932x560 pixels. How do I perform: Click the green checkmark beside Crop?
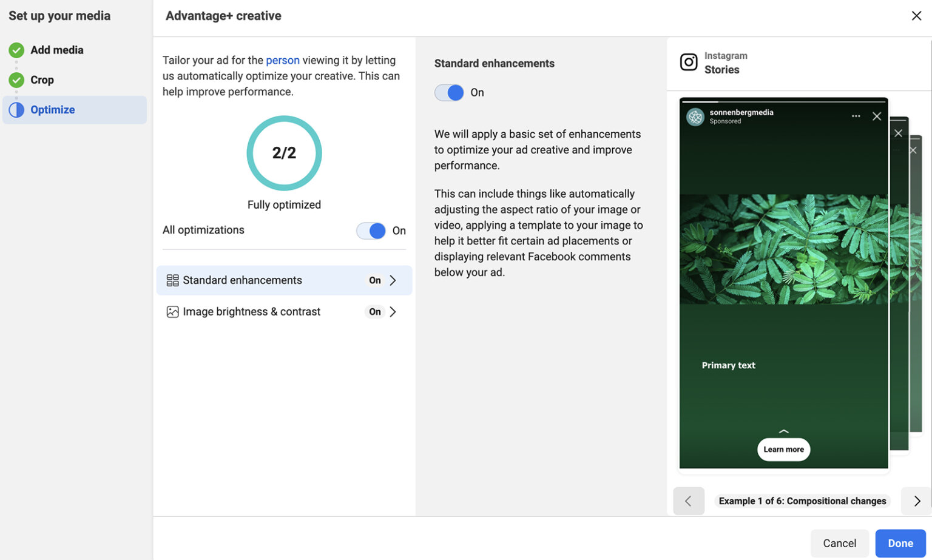(16, 79)
